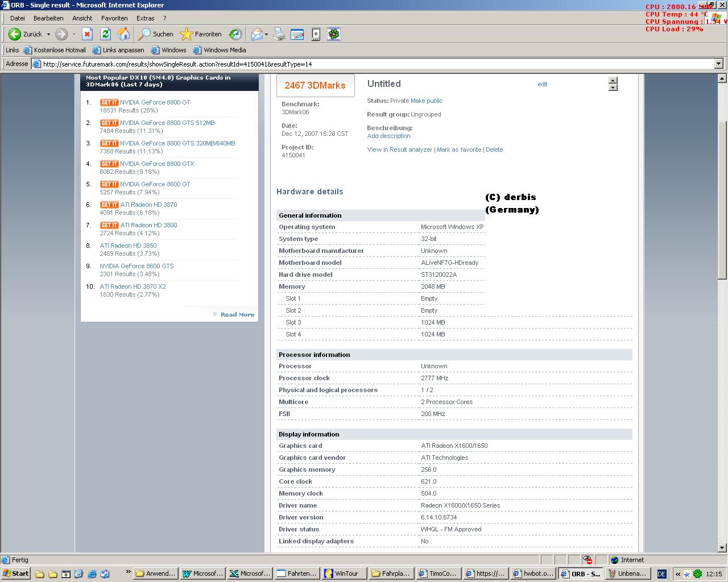Screen dimensions: 728x582
Task: Open the Extras menu
Action: tap(146, 18)
